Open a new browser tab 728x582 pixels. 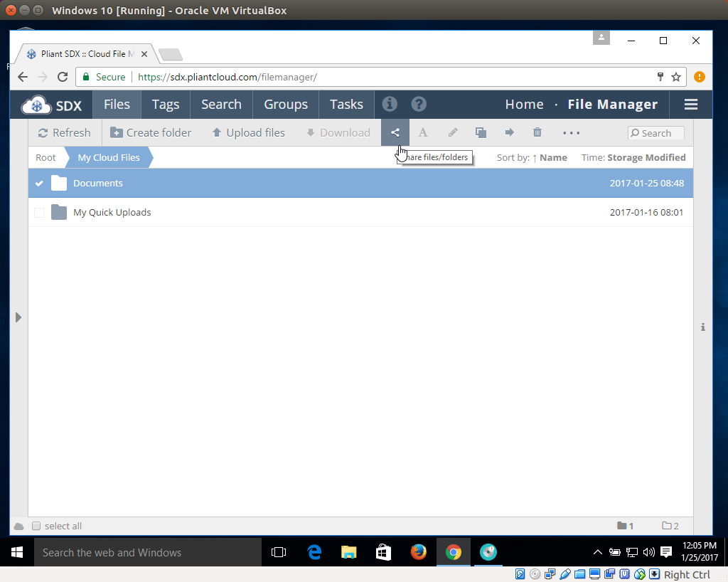pyautogui.click(x=171, y=54)
